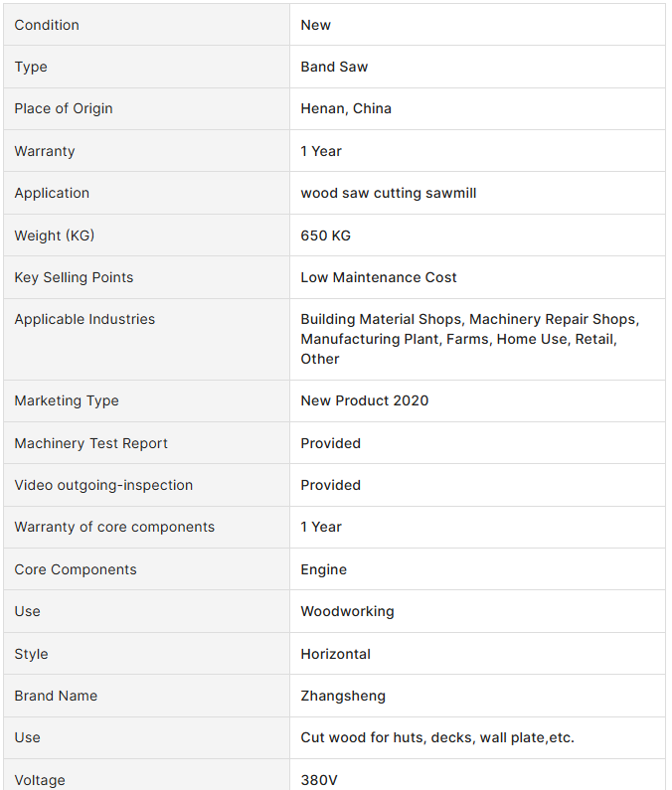Click the "Engine" core components value

click(x=323, y=569)
